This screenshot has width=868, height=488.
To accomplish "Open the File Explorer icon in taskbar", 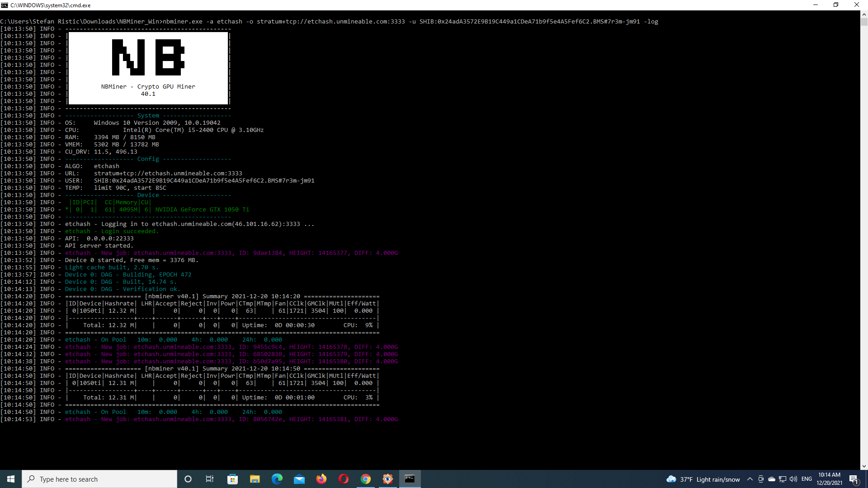I will [255, 479].
